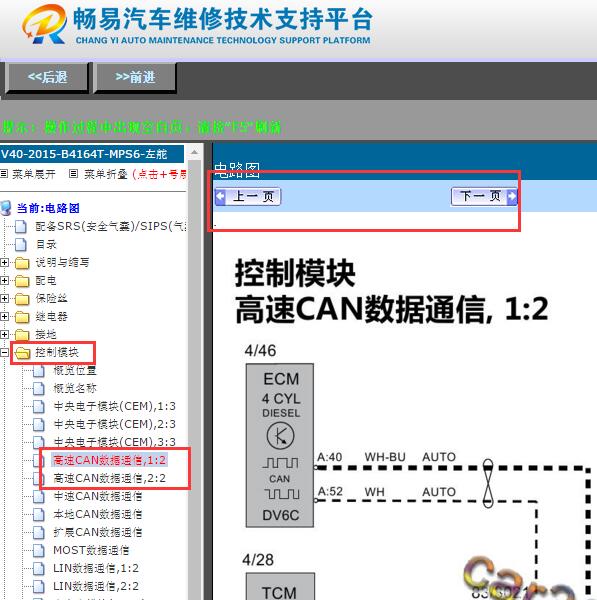The height and width of the screenshot is (600, 597).
Task: Open 中央电子模块(CEM),2:3 diagram
Action: coord(114,424)
